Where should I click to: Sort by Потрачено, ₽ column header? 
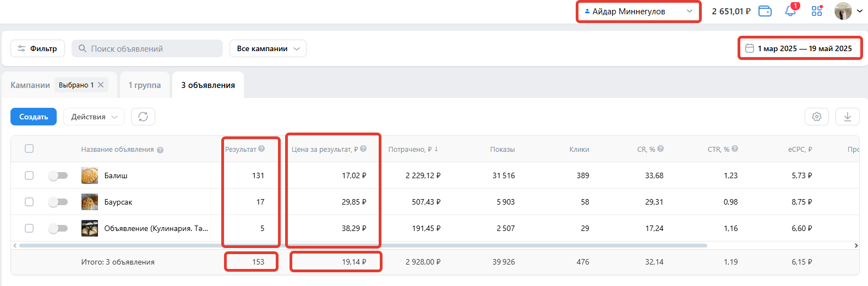point(413,149)
